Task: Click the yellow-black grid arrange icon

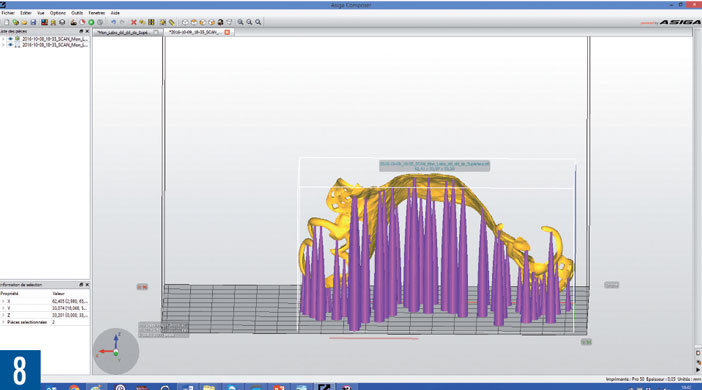Action: [151, 22]
